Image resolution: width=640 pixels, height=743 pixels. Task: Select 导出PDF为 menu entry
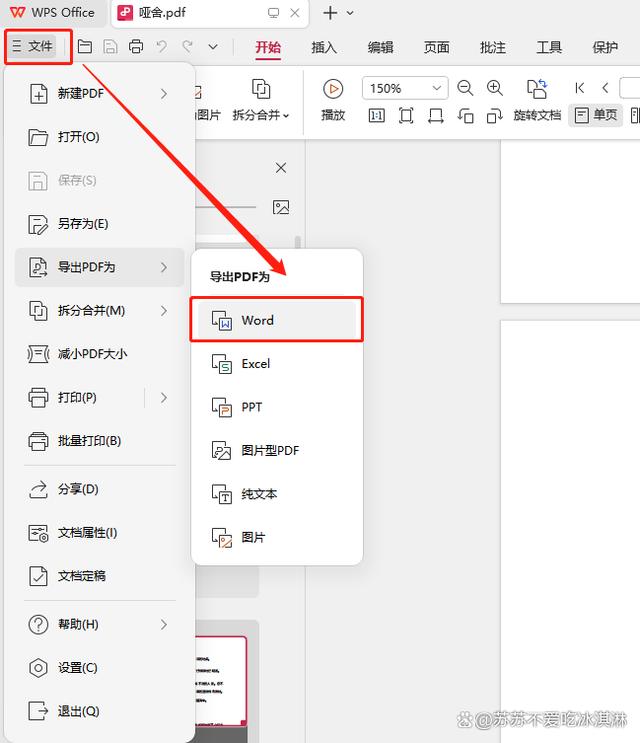99,267
